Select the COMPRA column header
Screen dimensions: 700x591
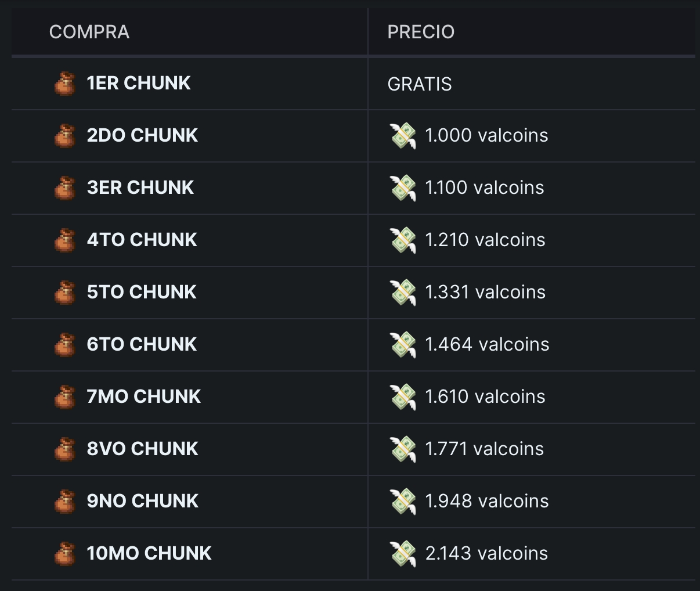[89, 32]
